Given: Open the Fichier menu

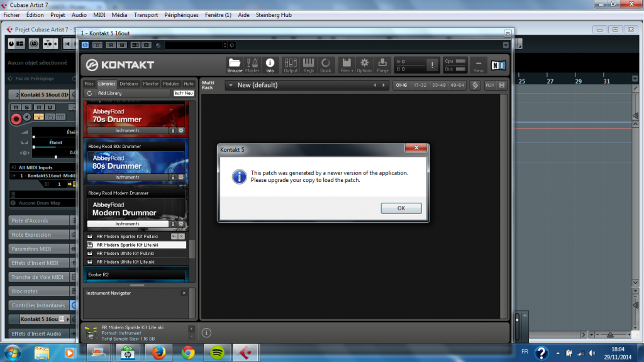Looking at the screenshot, I should coord(11,15).
